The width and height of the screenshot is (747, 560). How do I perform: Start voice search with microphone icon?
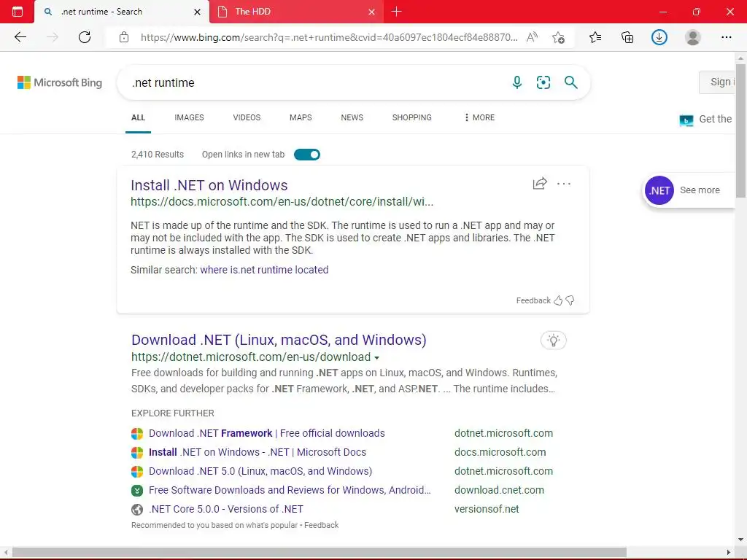click(x=517, y=82)
